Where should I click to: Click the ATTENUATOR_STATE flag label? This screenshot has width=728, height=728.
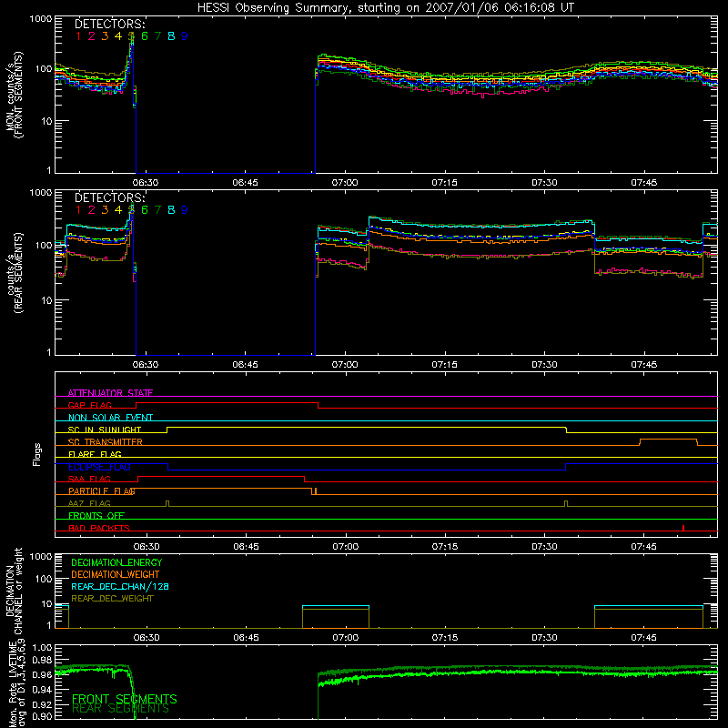coord(110,393)
